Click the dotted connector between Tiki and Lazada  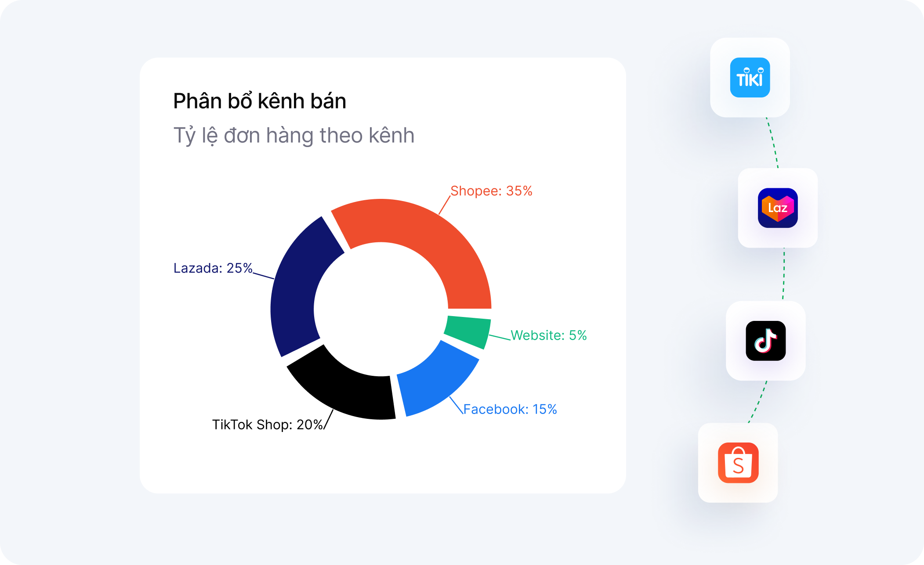pyautogui.click(x=773, y=143)
